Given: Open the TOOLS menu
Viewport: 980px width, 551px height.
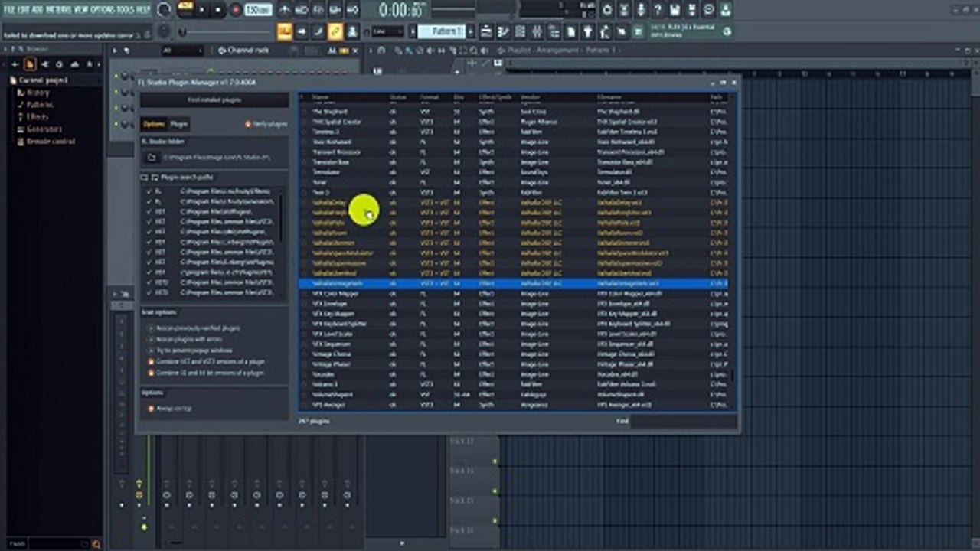Looking at the screenshot, I should 126,10.
